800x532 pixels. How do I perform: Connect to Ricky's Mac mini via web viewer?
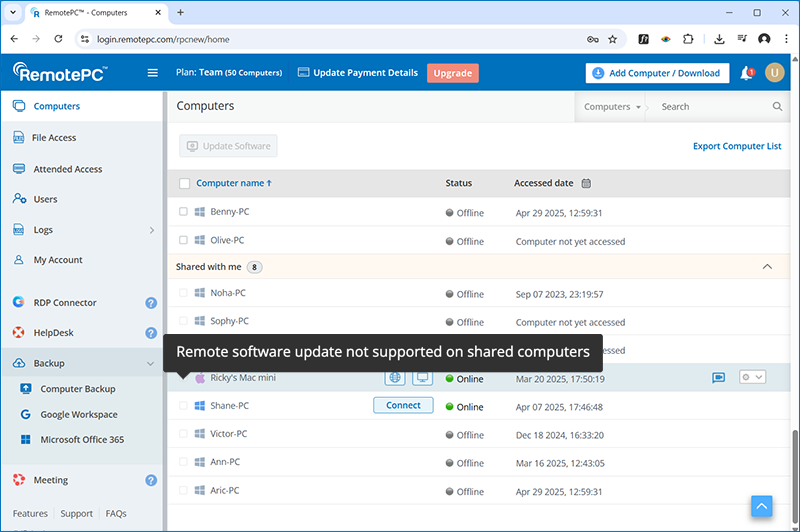(x=396, y=378)
